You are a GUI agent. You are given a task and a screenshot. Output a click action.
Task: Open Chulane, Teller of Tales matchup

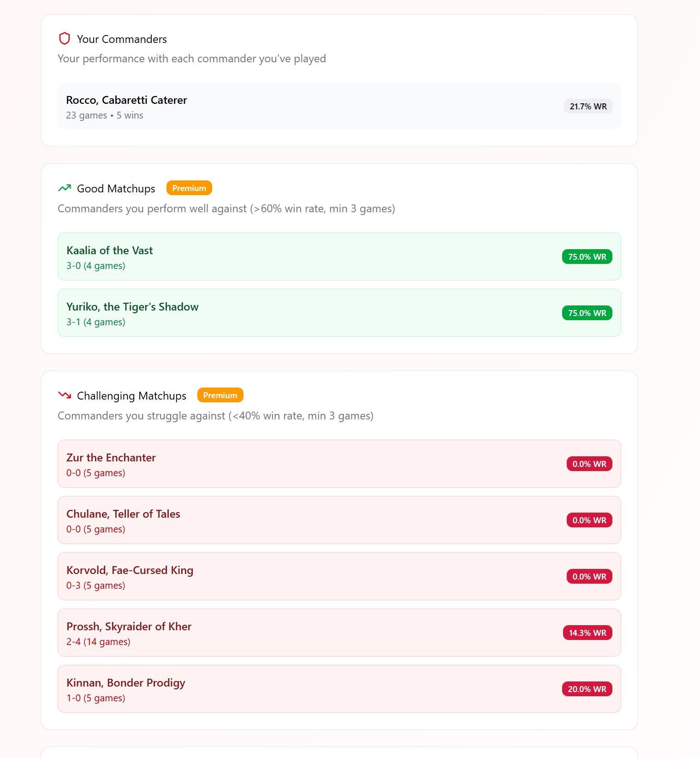coord(339,520)
